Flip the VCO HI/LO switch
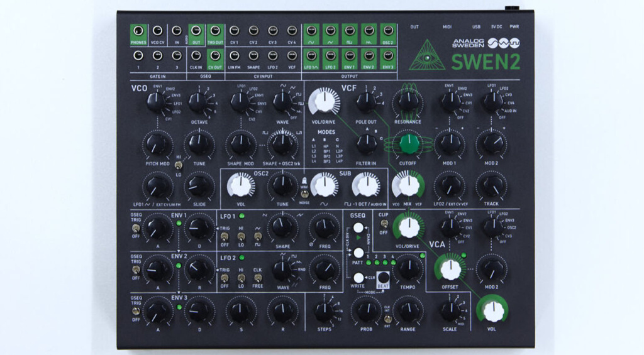 [178, 165]
